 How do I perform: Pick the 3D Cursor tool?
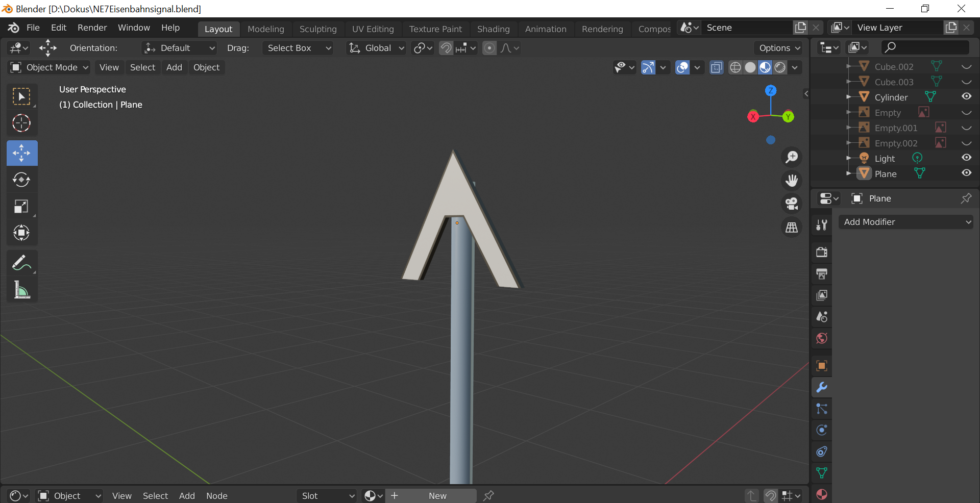pos(21,123)
